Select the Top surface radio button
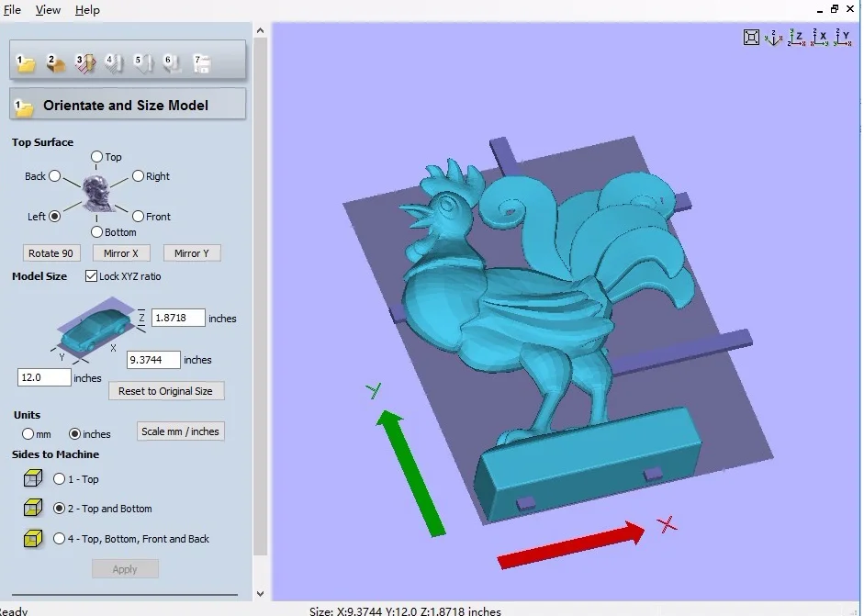The width and height of the screenshot is (864, 616). (x=99, y=156)
